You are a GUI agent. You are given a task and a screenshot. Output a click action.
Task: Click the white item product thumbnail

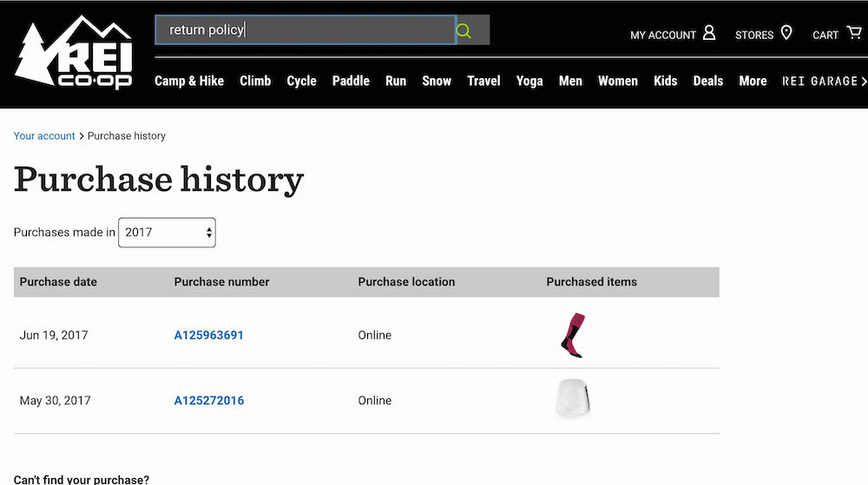573,400
